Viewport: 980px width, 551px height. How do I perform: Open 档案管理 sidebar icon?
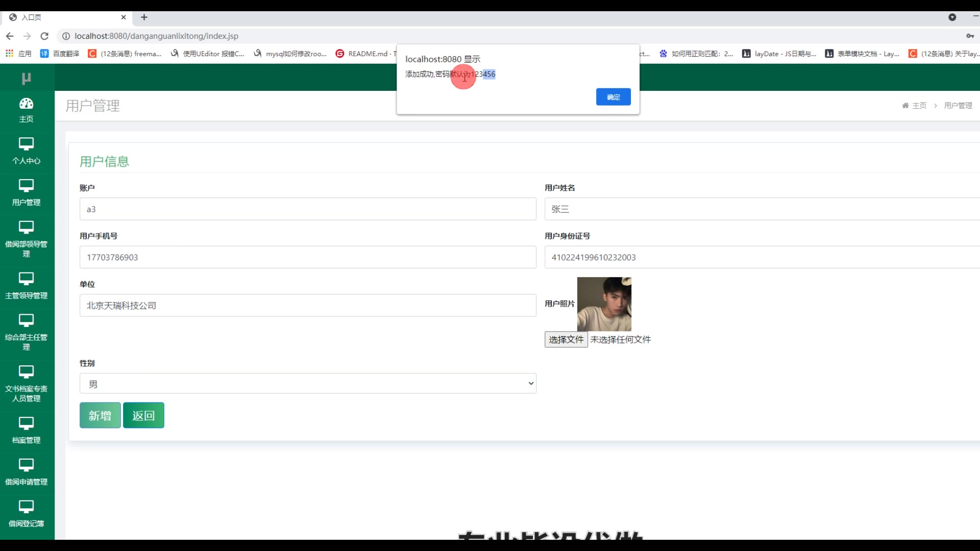[x=26, y=424]
